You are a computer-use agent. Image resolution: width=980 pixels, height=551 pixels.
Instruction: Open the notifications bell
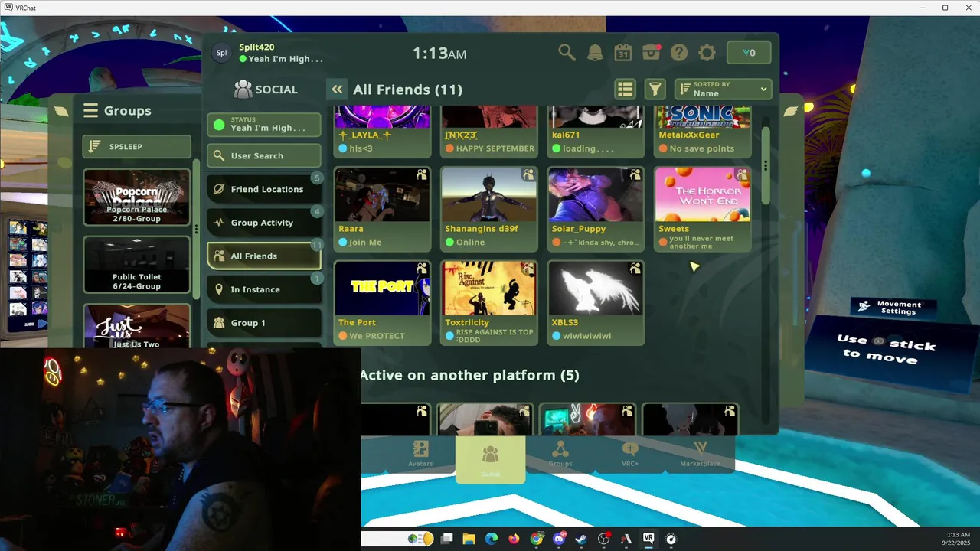595,52
